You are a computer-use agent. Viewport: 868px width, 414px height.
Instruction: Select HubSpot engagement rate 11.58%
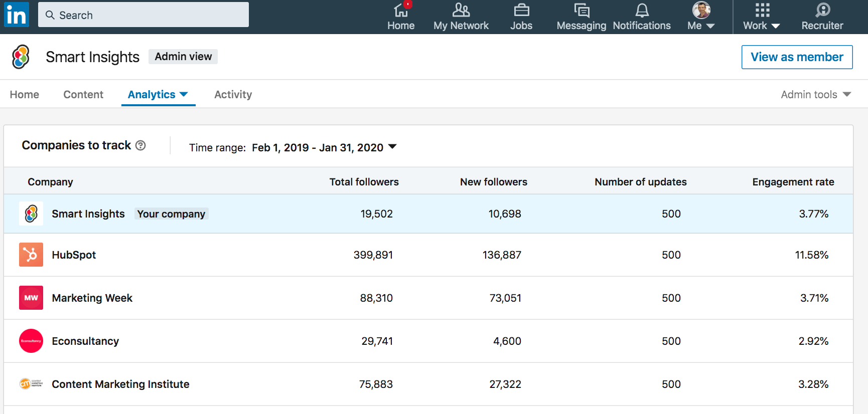pyautogui.click(x=812, y=255)
